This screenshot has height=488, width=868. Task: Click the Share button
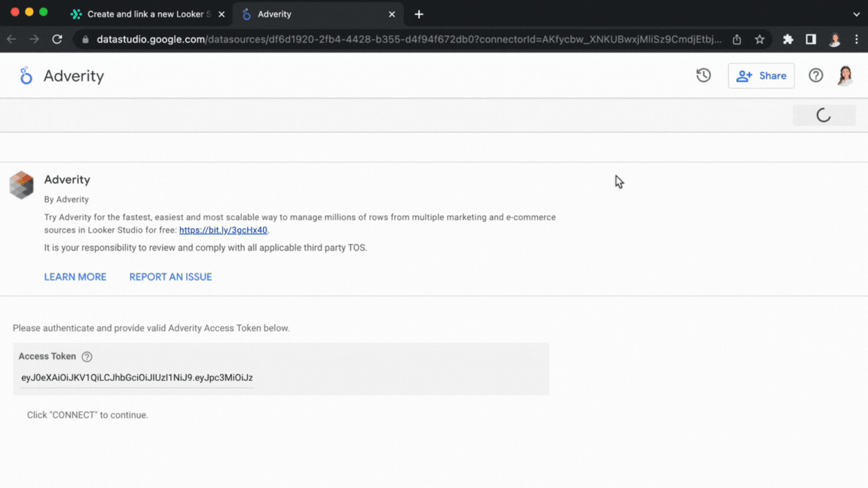coord(761,76)
